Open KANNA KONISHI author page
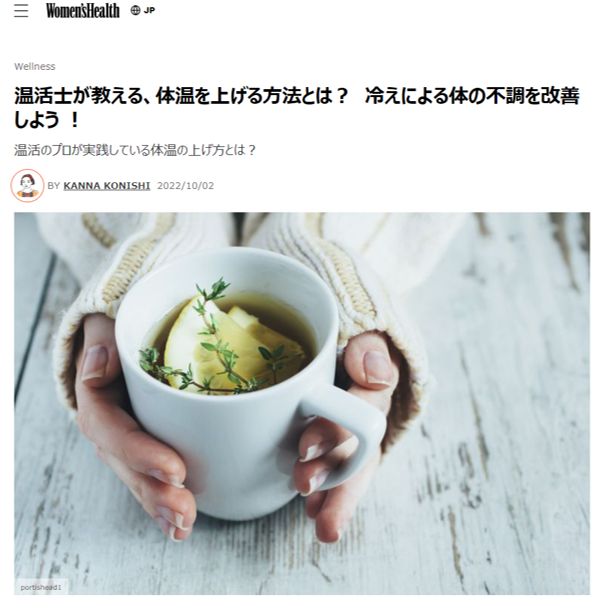Viewport: 603px width, 597px height. pos(107,186)
